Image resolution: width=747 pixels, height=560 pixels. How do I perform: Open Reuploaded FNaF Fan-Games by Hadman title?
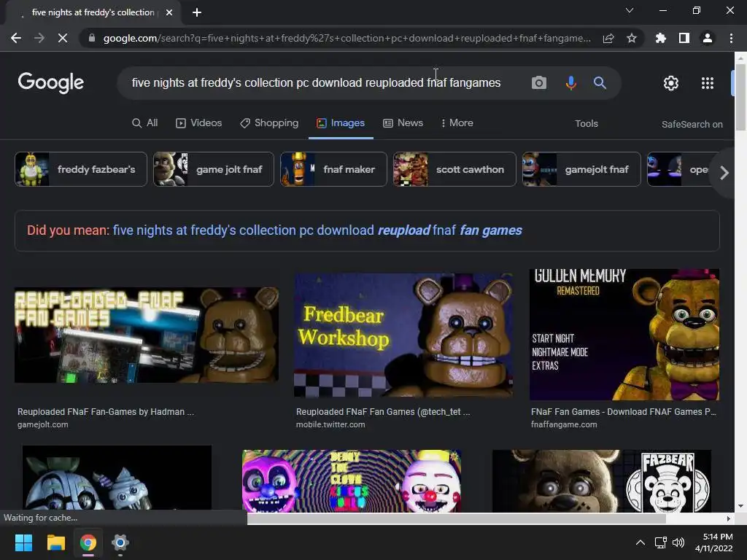pos(106,412)
